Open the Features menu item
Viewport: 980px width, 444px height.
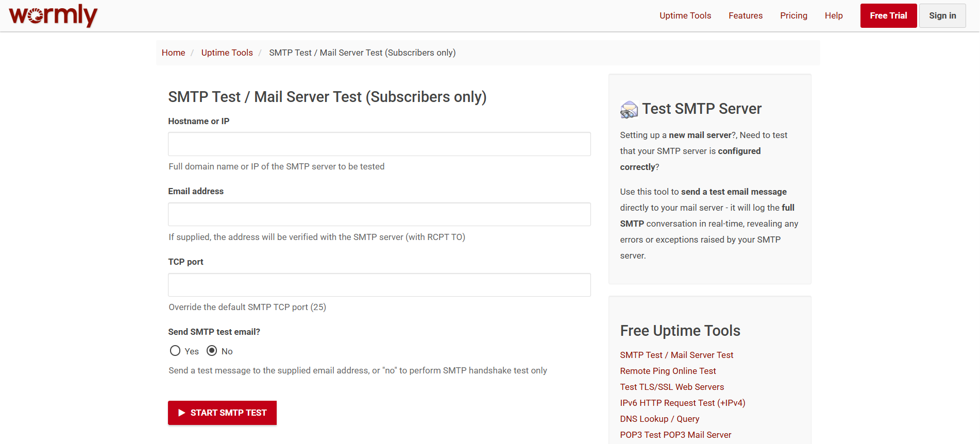click(746, 15)
